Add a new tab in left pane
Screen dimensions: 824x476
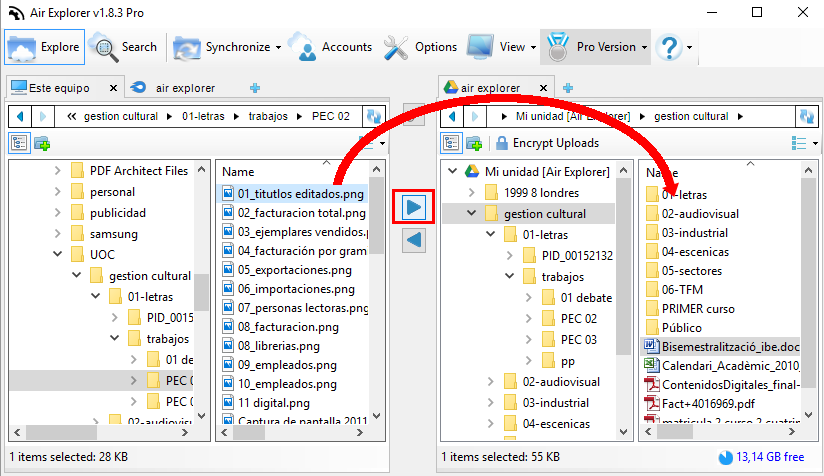[255, 88]
